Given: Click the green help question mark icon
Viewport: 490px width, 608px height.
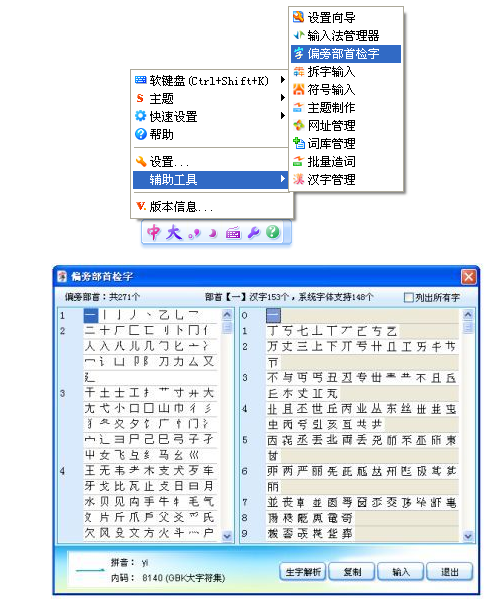Looking at the screenshot, I should 273,232.
